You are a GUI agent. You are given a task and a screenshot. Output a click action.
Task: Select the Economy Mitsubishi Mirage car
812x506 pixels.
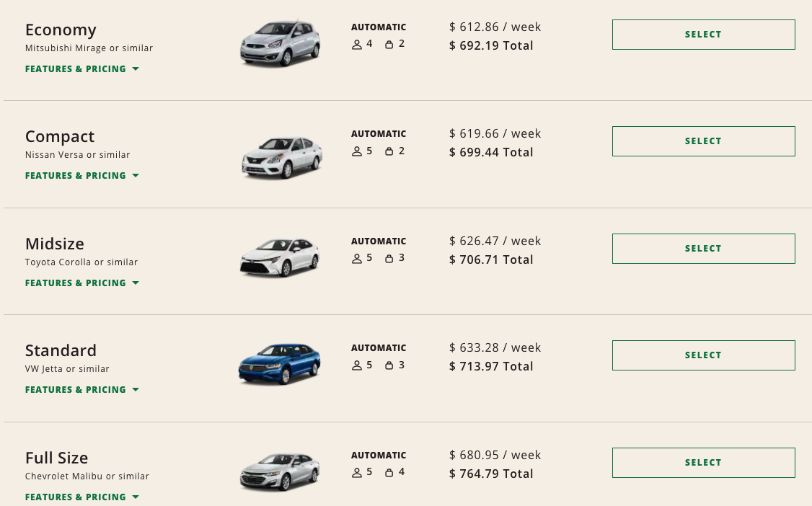[x=703, y=35]
